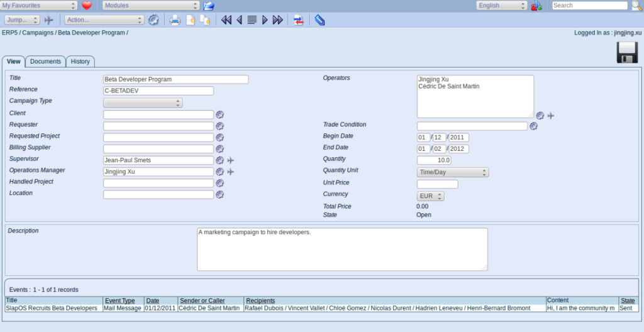Expand the Modules dropdown

click(x=151, y=6)
